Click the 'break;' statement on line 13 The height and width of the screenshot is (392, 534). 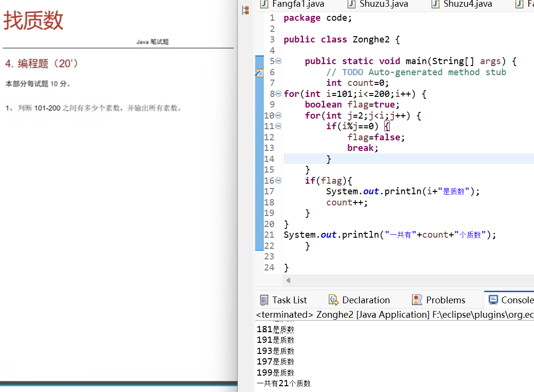pos(363,148)
